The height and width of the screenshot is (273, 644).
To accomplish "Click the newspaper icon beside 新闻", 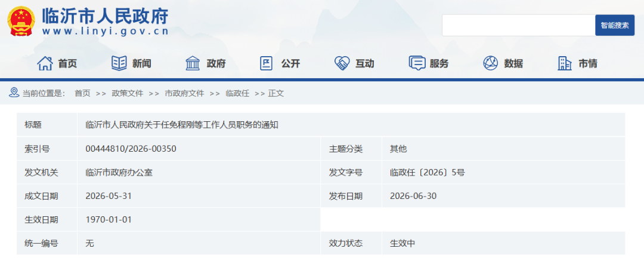I will click(119, 63).
